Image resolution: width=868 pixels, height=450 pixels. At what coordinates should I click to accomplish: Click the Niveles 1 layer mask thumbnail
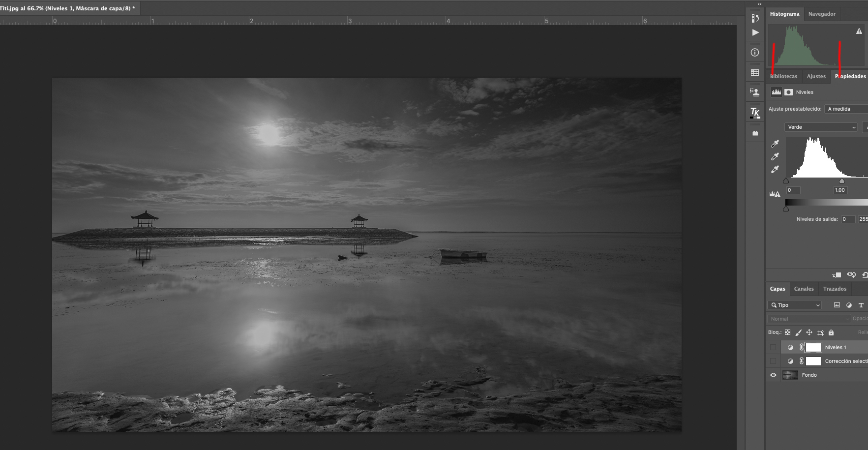(813, 347)
